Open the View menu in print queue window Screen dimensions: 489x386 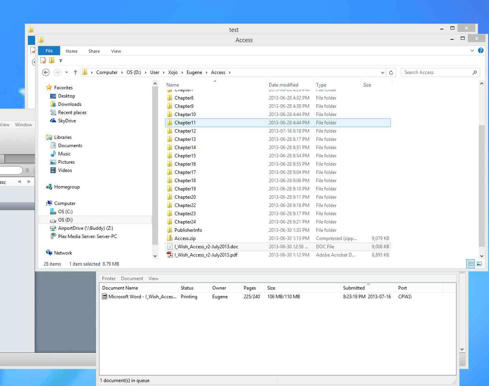[x=153, y=278]
